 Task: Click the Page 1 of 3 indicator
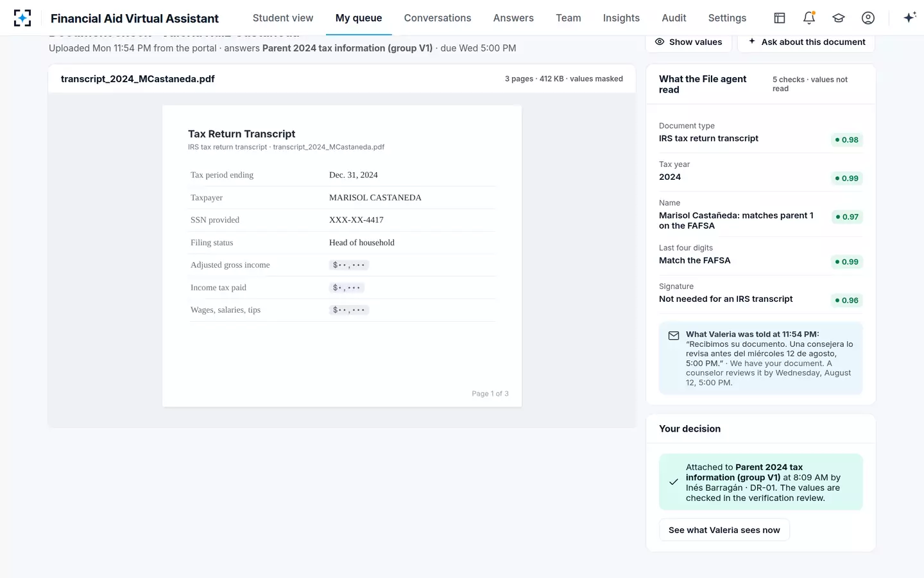click(x=490, y=394)
